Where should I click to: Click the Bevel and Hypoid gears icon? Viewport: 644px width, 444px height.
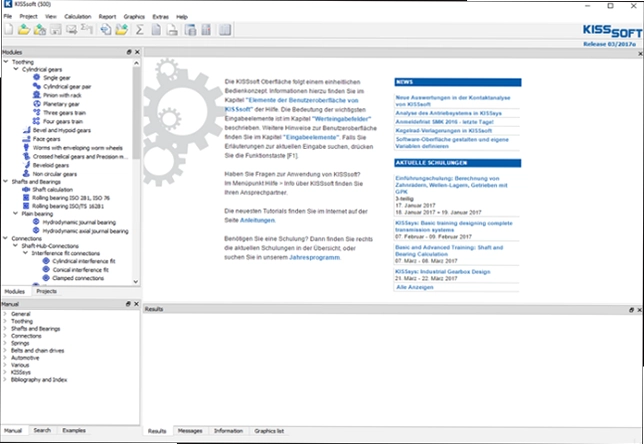pos(27,130)
